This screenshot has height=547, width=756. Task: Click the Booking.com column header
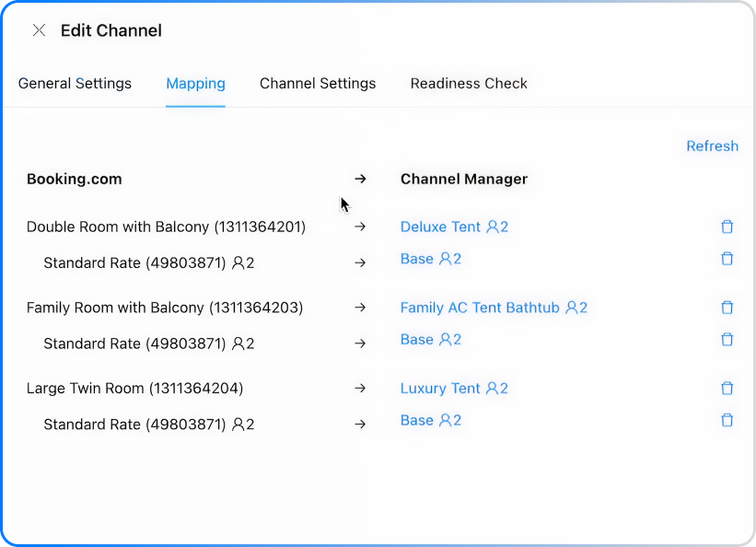[75, 179]
